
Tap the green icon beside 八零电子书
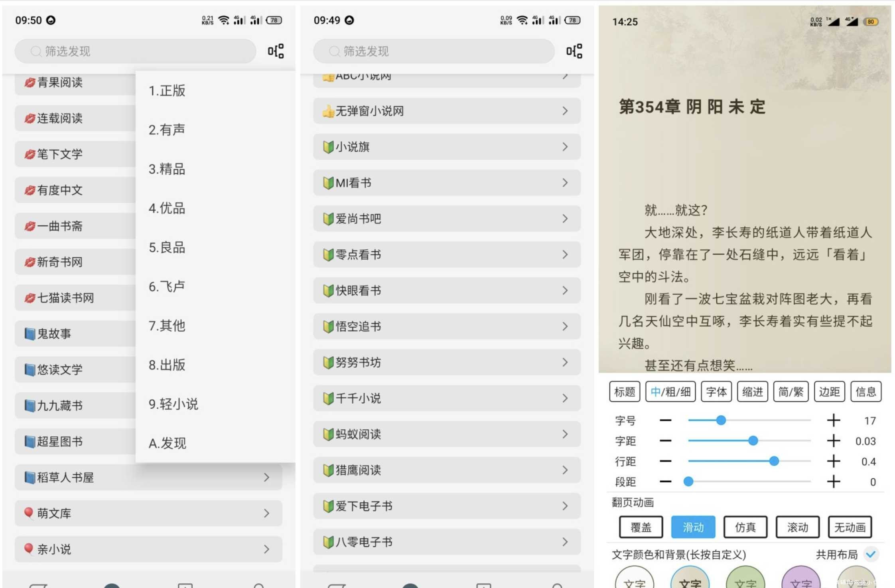click(328, 542)
